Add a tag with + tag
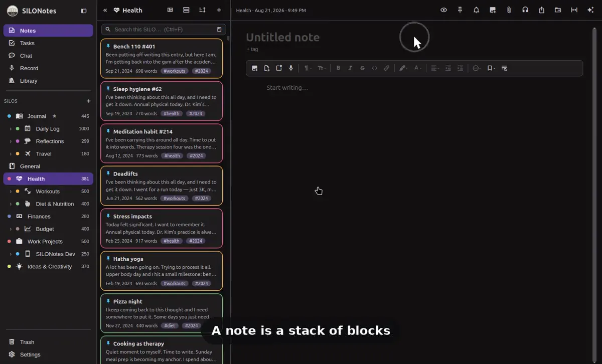This screenshot has height=364, width=602. tap(252, 49)
